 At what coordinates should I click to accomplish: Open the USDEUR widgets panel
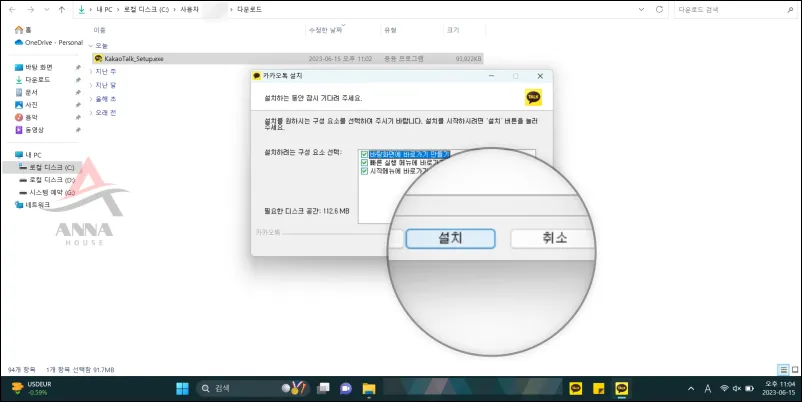(32, 389)
